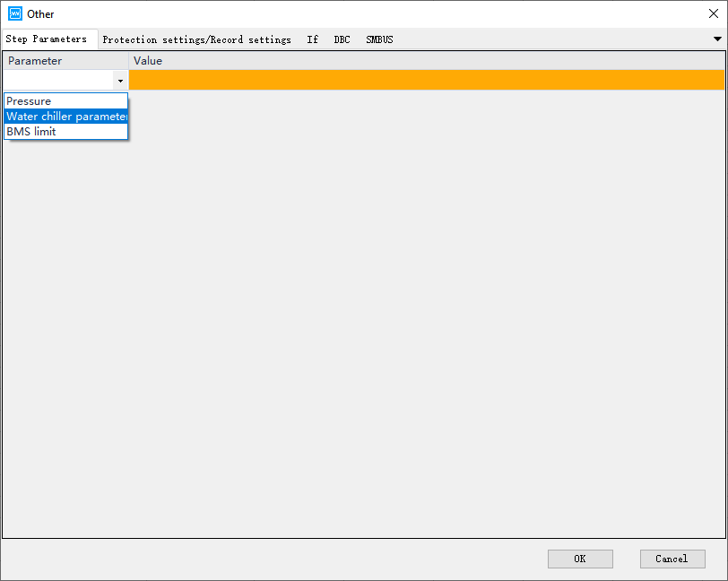Open the DBC tab

tap(342, 39)
